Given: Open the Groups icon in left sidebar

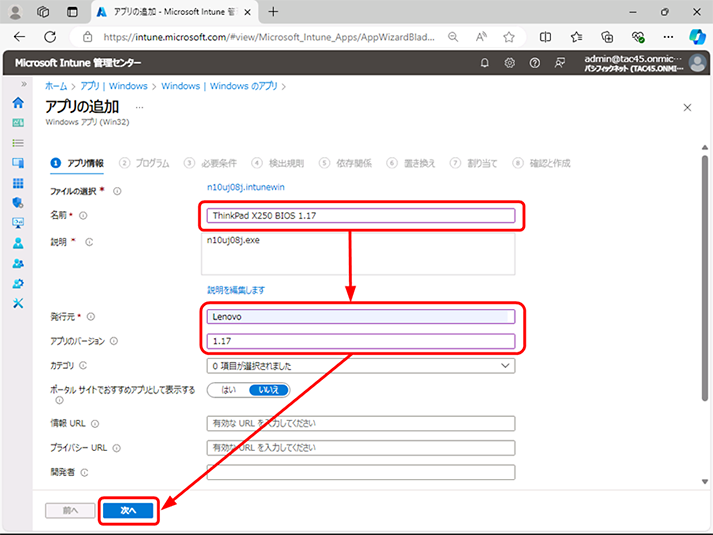Looking at the screenshot, I should (x=18, y=264).
